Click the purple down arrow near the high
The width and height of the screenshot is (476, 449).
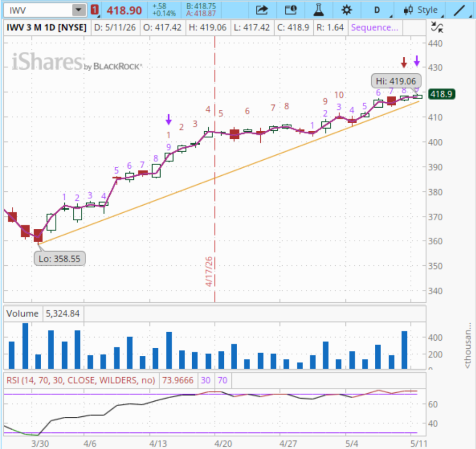[417, 61]
